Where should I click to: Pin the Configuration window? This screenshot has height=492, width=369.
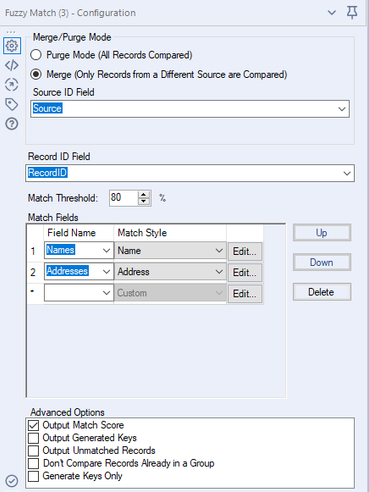click(x=352, y=13)
